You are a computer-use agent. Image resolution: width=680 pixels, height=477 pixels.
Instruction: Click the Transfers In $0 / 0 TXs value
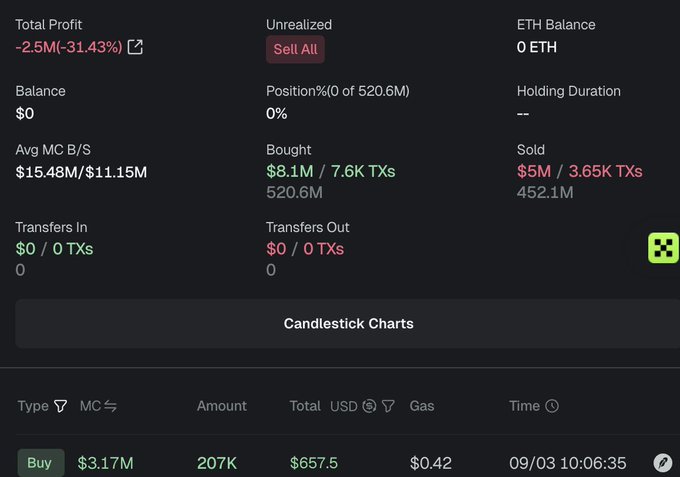pyautogui.click(x=54, y=249)
